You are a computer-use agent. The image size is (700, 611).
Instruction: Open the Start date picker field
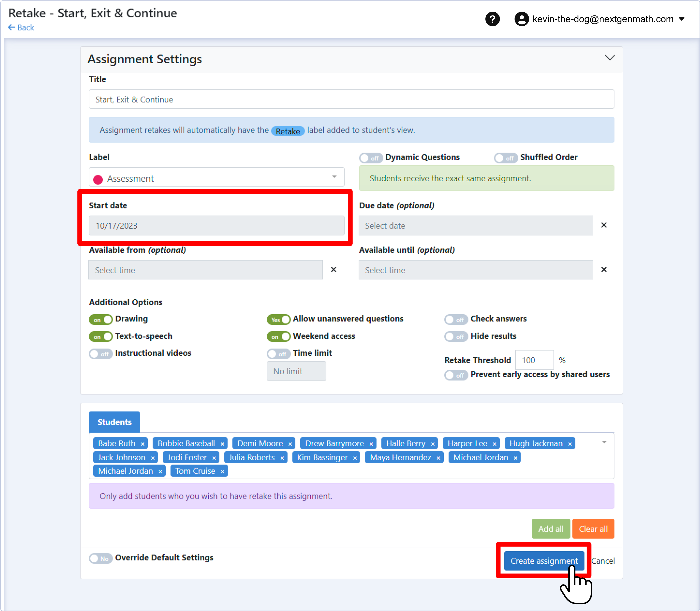pos(216,225)
